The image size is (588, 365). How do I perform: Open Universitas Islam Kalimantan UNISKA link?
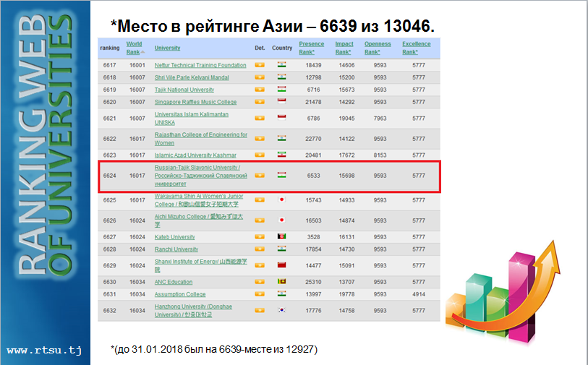[x=191, y=119]
